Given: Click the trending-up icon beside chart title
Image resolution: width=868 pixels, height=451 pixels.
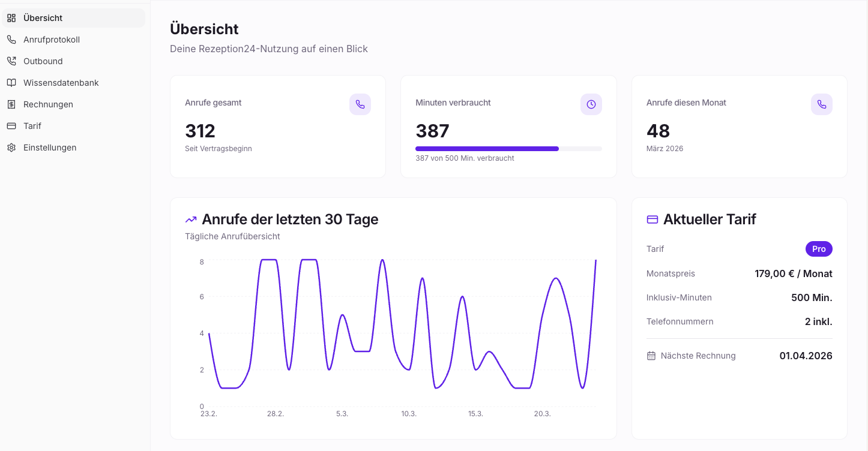Looking at the screenshot, I should [x=191, y=220].
